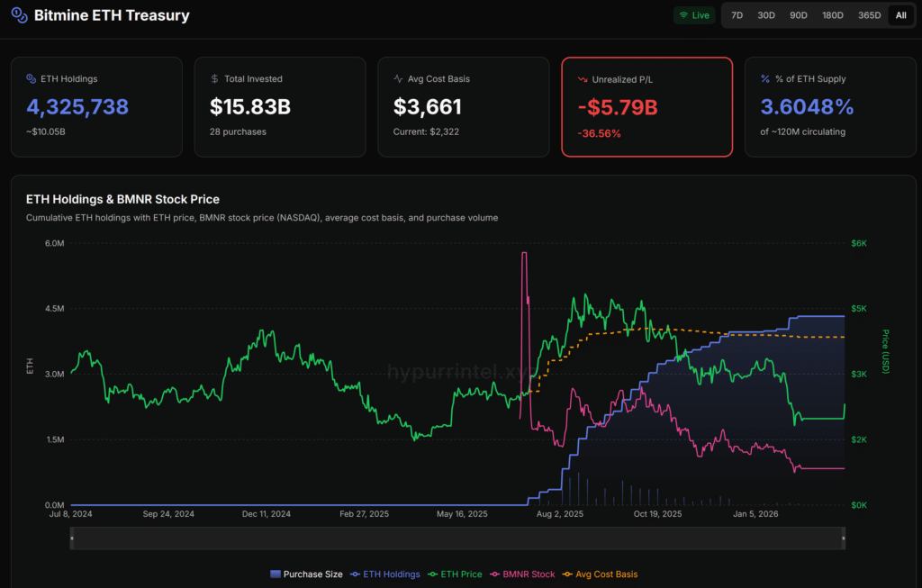Click the Unrealized P/L trending-down icon
The width and height of the screenshot is (922, 588).
pyautogui.click(x=583, y=79)
